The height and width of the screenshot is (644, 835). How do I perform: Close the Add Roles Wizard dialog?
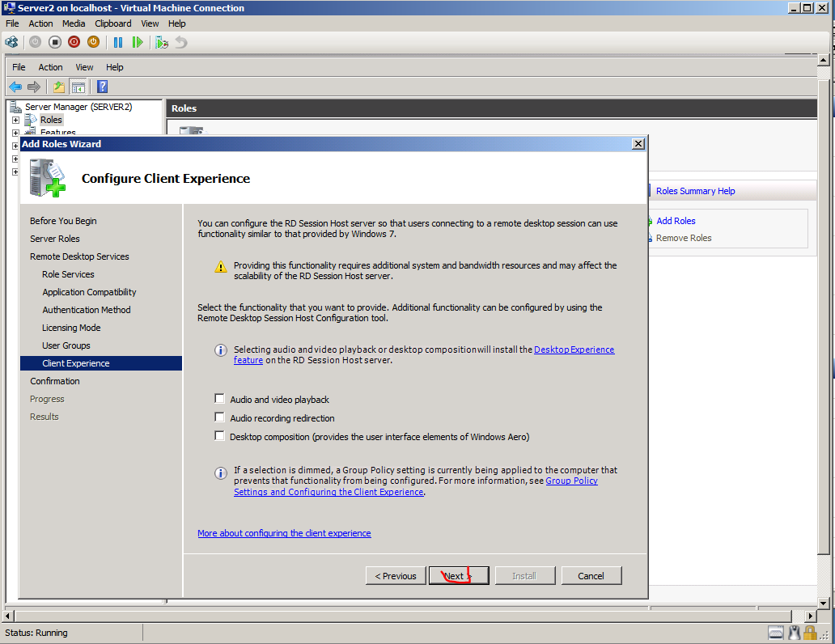(x=638, y=144)
